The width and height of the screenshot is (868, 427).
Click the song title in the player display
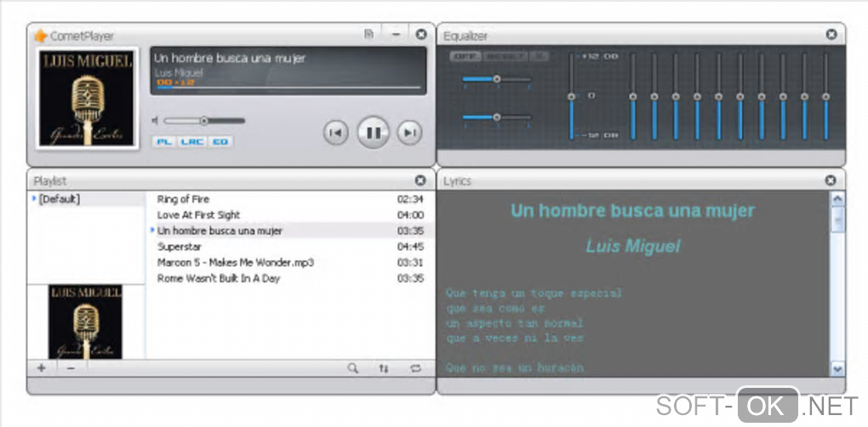(229, 58)
